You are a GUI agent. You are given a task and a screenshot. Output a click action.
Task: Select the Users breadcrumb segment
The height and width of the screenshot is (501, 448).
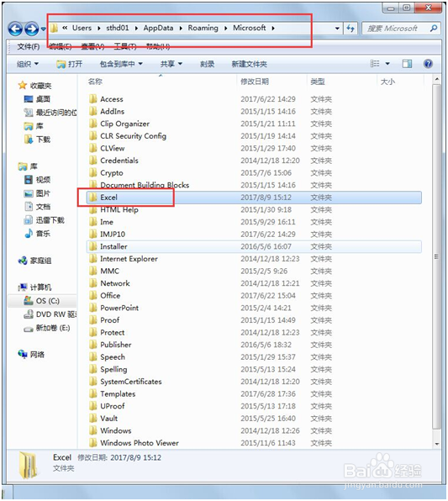[x=82, y=28]
